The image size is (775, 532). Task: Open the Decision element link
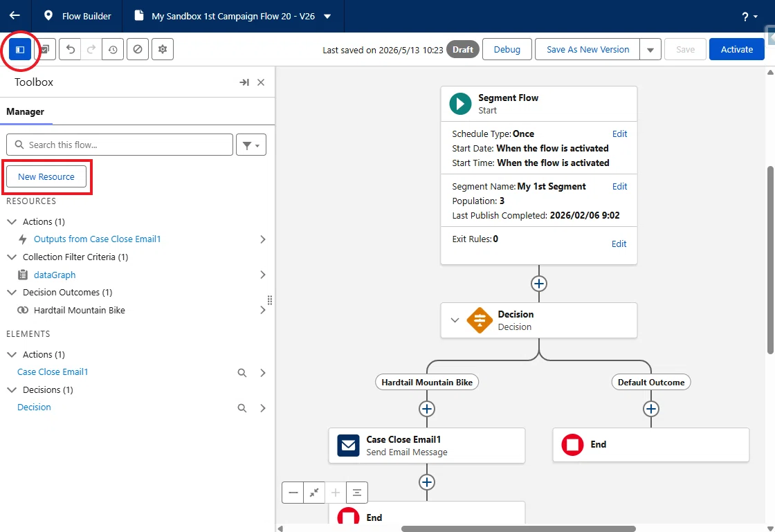[x=34, y=407]
